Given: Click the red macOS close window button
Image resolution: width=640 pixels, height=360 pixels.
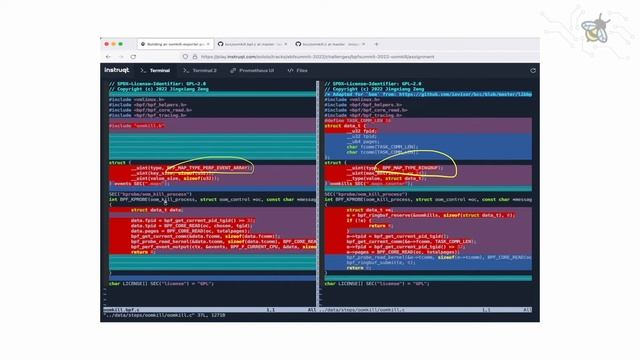Looking at the screenshot, I should point(107,44).
